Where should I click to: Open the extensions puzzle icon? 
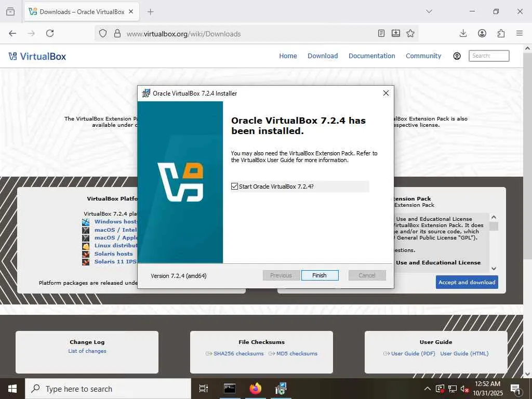pyautogui.click(x=501, y=33)
